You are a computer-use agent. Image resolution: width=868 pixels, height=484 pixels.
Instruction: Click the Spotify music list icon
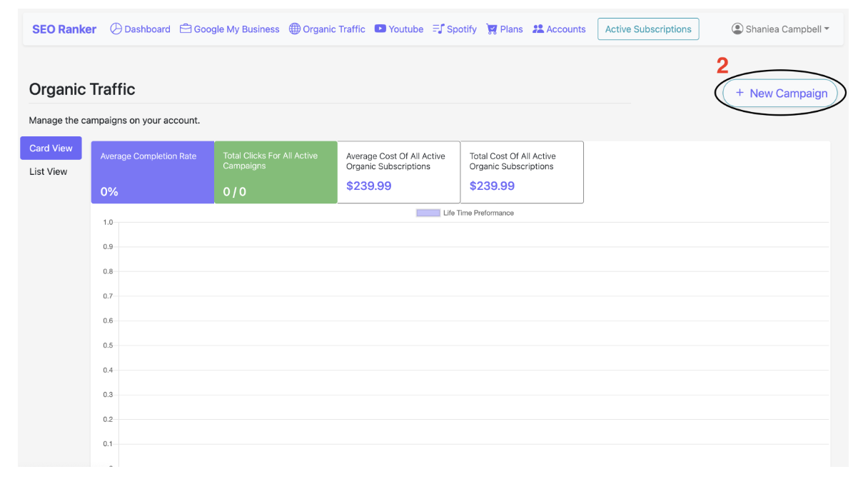coord(438,29)
